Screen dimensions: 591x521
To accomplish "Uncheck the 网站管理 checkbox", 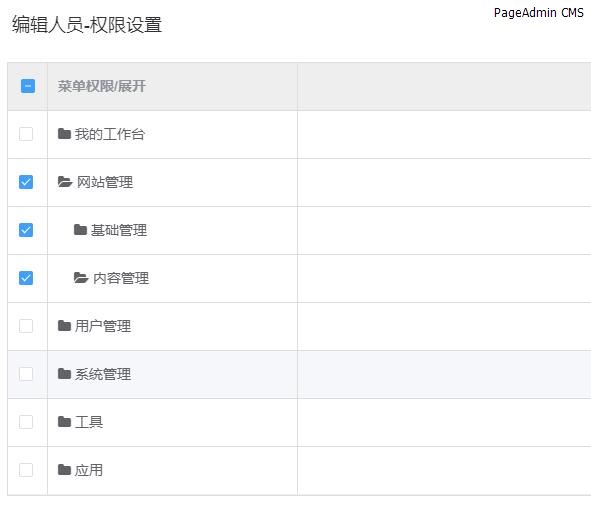I will [26, 182].
